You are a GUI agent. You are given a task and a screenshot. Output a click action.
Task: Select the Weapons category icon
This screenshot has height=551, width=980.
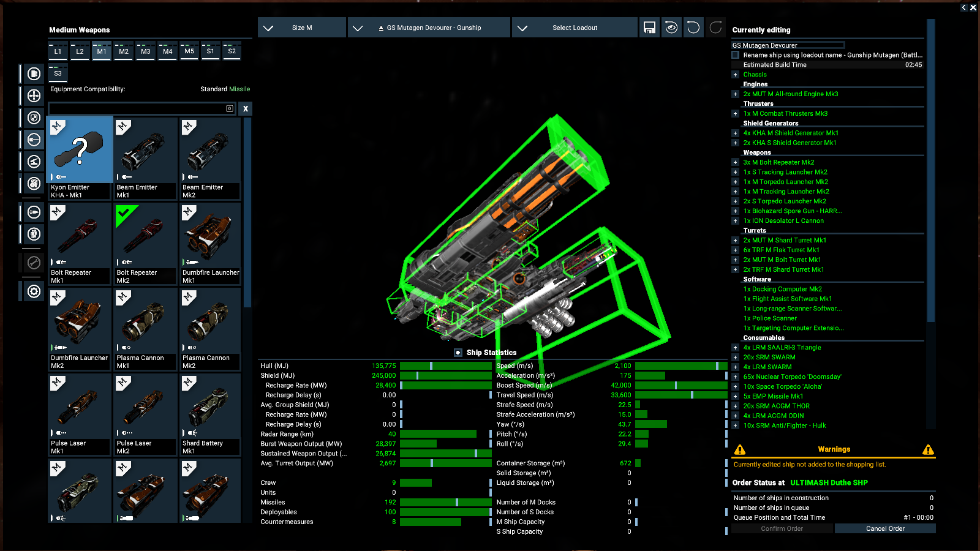(x=34, y=140)
